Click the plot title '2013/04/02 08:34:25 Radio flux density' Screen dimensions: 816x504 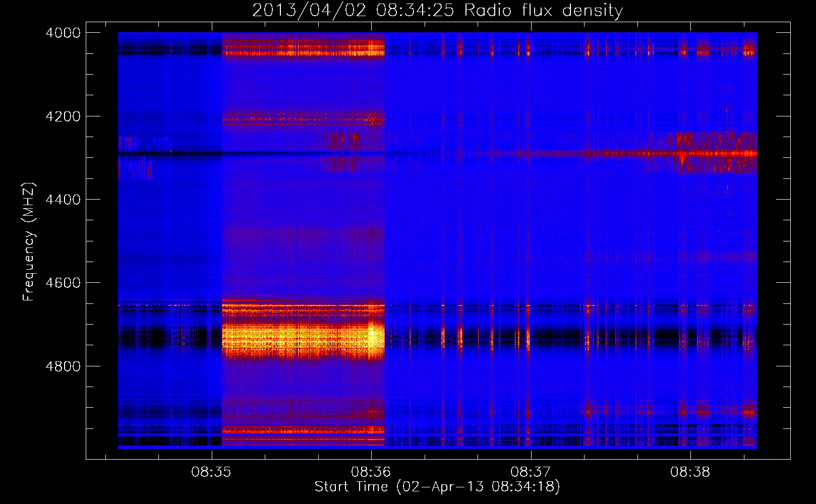437,10
